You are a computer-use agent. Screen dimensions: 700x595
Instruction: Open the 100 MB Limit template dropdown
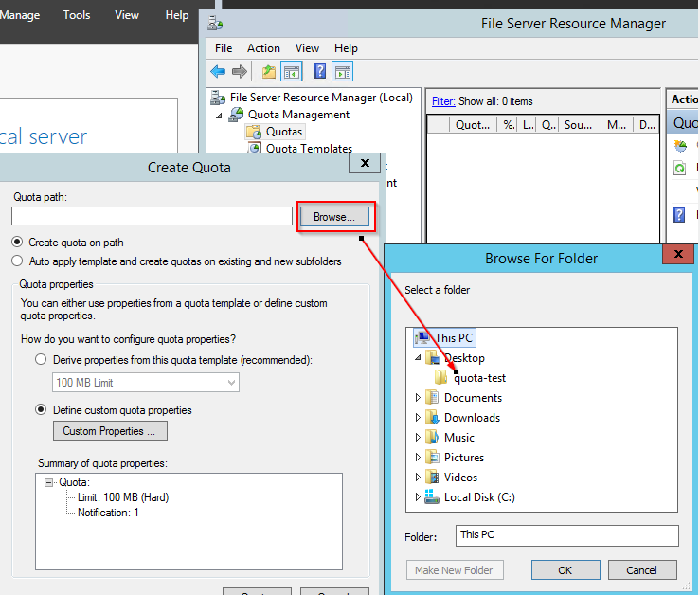pyautogui.click(x=146, y=383)
